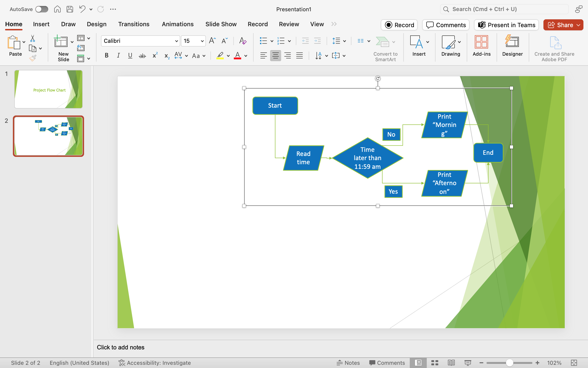Open the Designer pane
The width and height of the screenshot is (588, 368).
click(512, 46)
